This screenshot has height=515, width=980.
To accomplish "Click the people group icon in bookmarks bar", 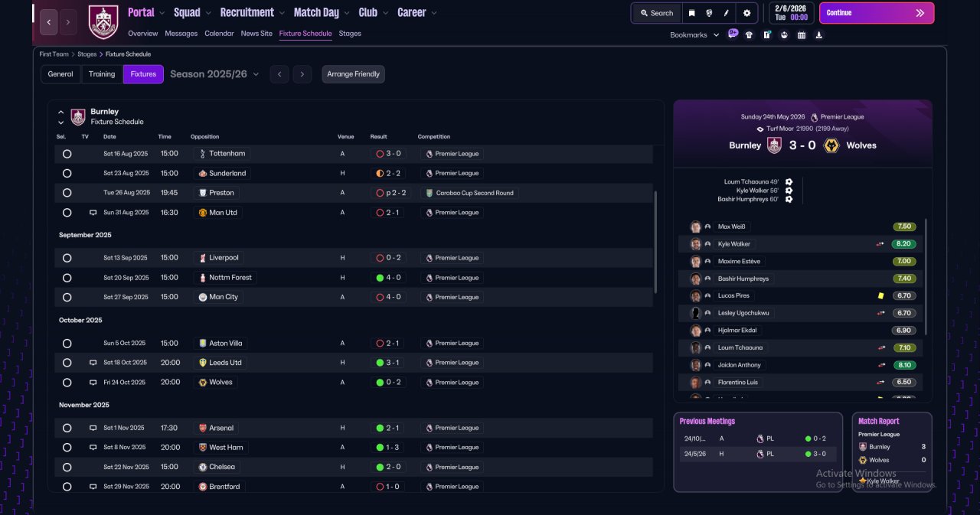I will point(784,35).
